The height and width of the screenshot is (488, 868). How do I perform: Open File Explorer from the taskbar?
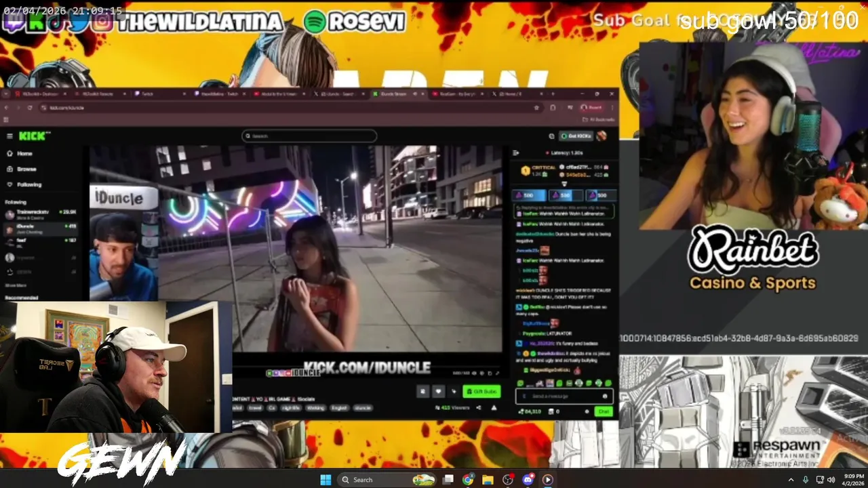(x=488, y=480)
